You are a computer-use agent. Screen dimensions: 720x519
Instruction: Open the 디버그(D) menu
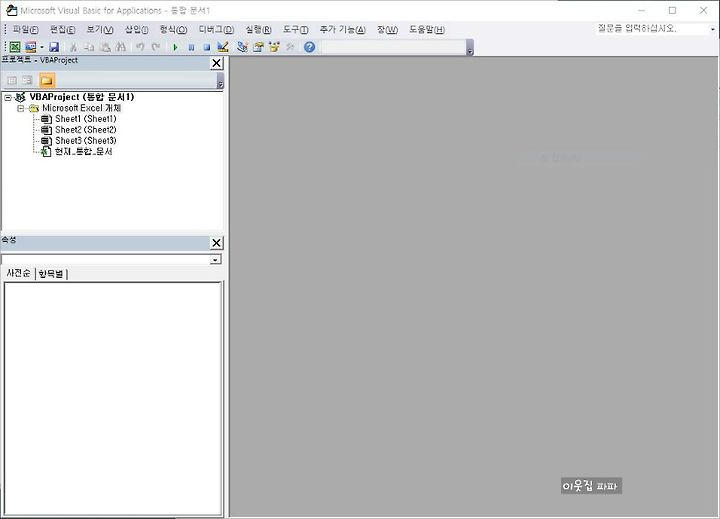pos(216,29)
